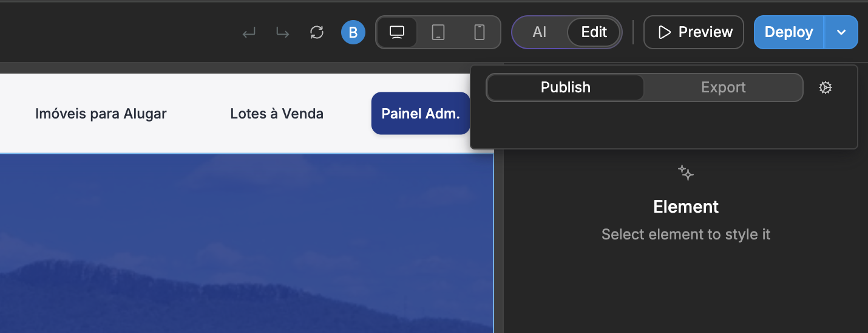Select the Publish tab
The image size is (868, 333).
[565, 88]
